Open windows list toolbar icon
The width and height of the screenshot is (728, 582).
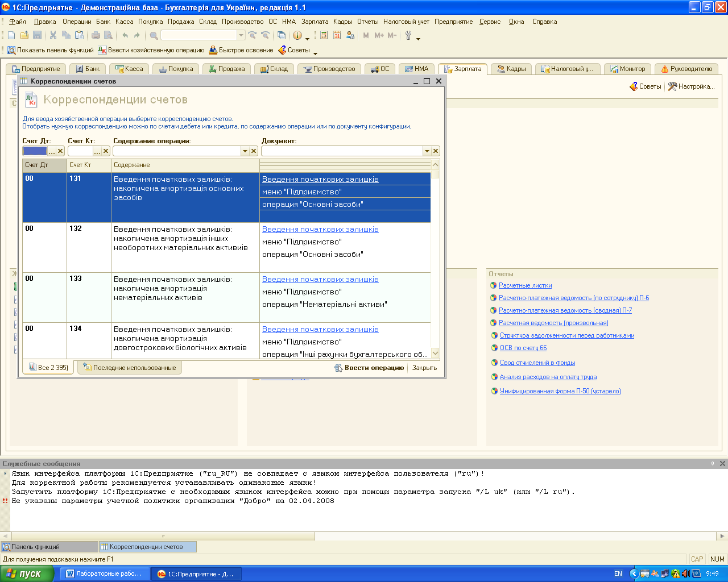[x=282, y=35]
